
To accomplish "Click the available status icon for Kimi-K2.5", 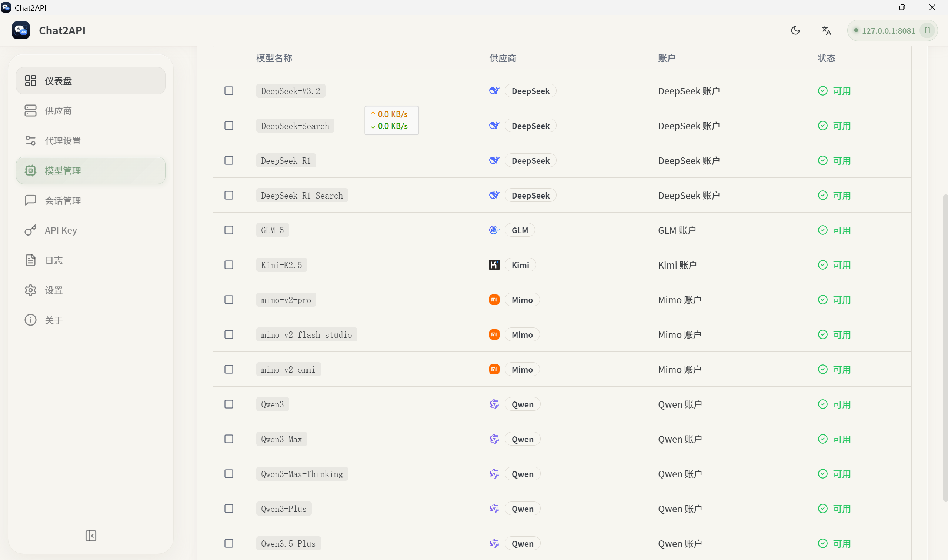I will [823, 265].
